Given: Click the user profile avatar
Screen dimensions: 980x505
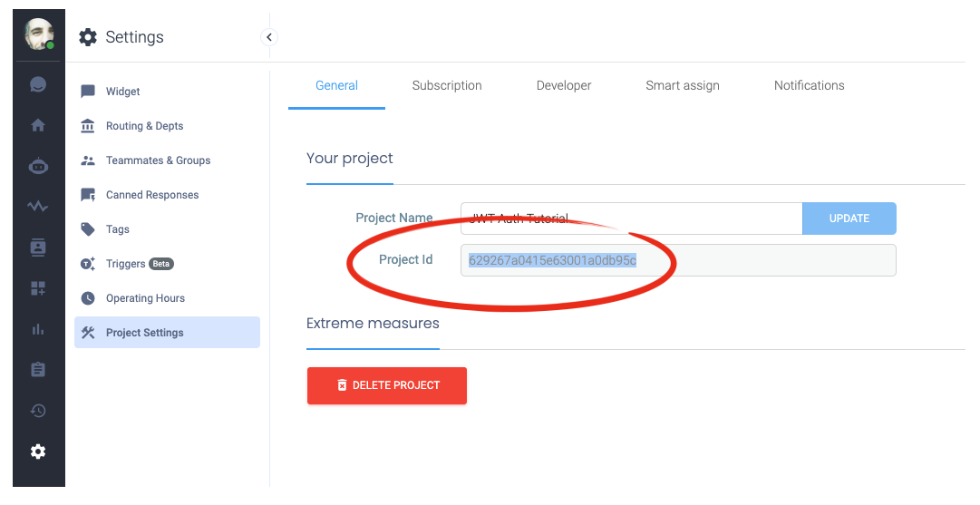Looking at the screenshot, I should click(38, 34).
